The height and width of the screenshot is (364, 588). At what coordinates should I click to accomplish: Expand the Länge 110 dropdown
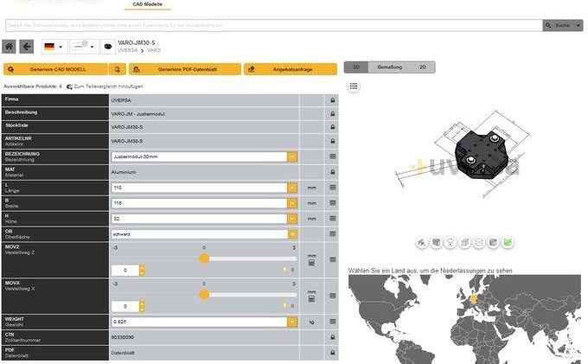point(292,187)
